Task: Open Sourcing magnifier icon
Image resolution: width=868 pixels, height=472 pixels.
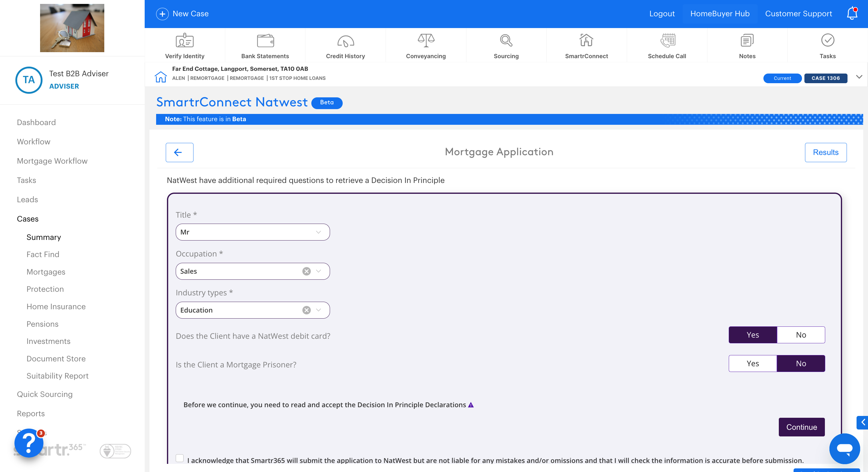Action: tap(506, 41)
